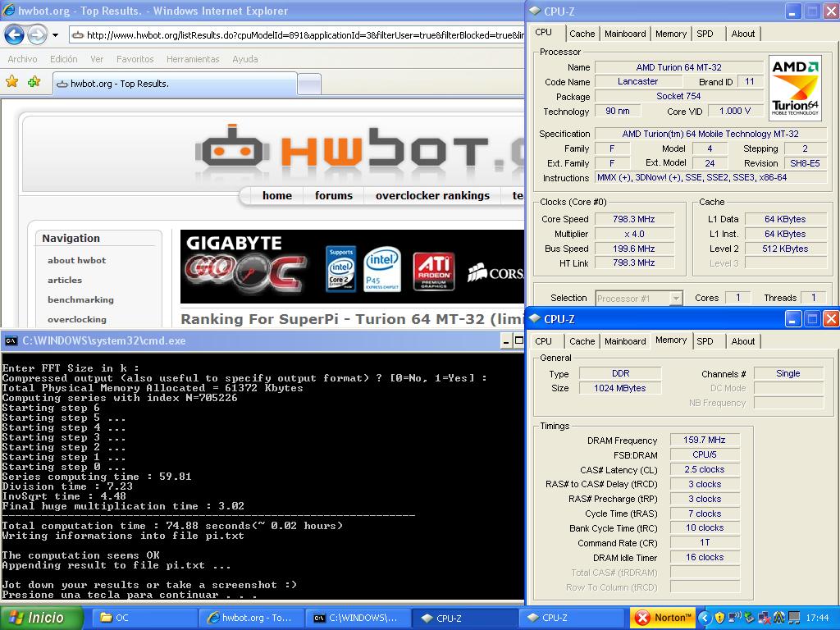
Task: Switch to About tab in lower CPU-Z window
Action: click(743, 341)
